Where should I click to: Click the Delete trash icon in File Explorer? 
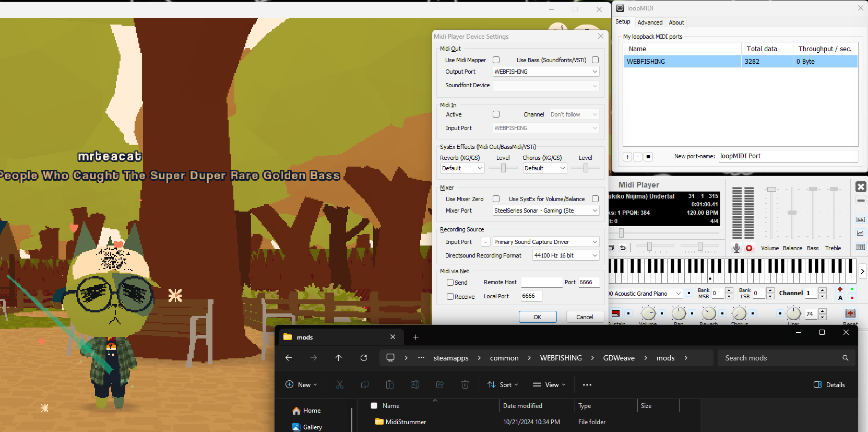(x=465, y=385)
